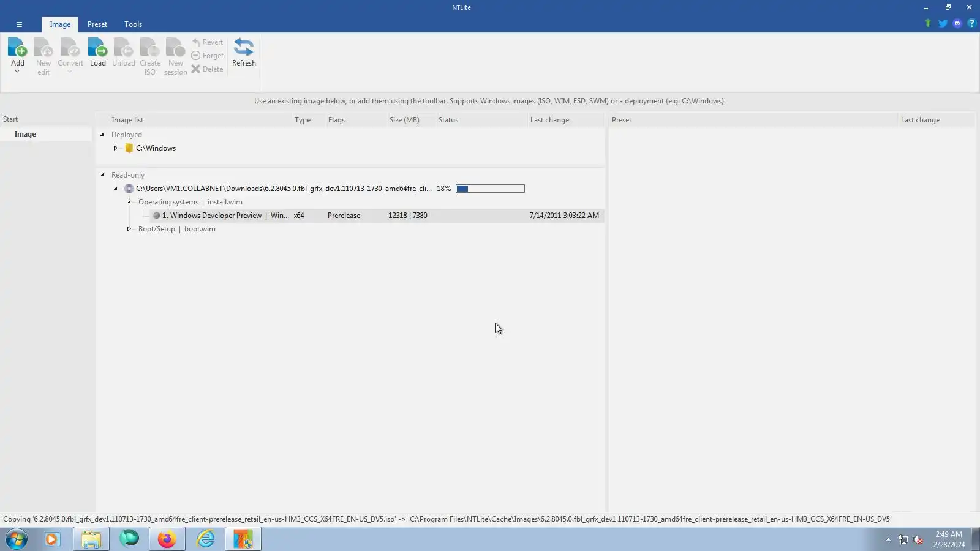
Task: Click the Add image toolbar icon
Action: coord(18,48)
